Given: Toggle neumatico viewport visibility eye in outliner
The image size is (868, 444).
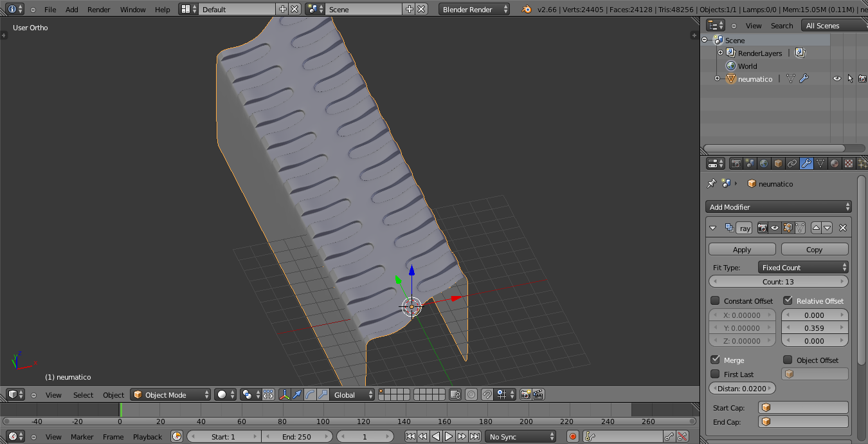Looking at the screenshot, I should pos(837,79).
